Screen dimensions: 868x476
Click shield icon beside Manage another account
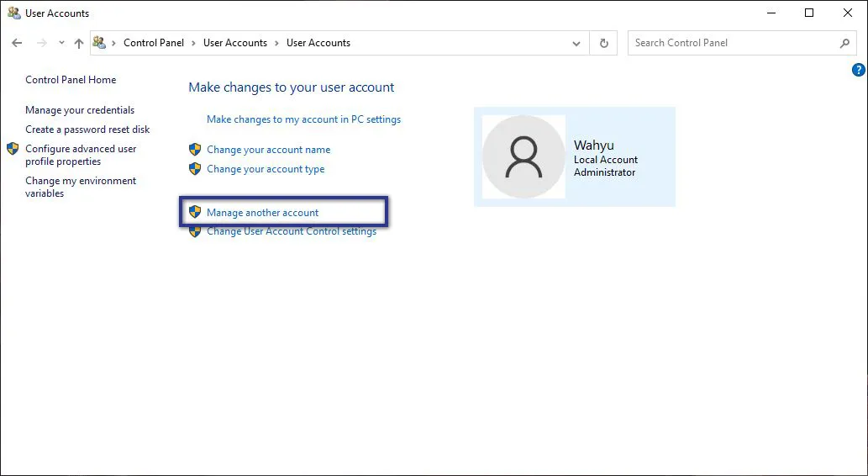(195, 212)
